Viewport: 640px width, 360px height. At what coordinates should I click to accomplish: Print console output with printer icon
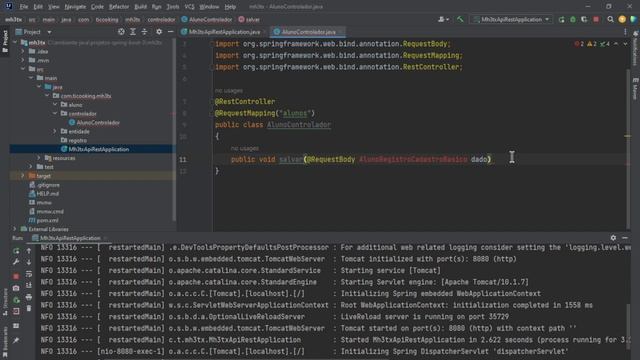[29, 297]
